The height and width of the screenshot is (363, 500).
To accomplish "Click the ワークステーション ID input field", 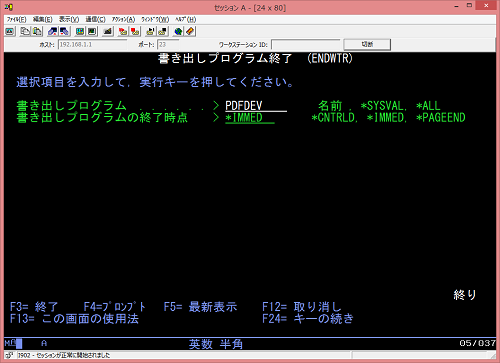I will (x=305, y=44).
